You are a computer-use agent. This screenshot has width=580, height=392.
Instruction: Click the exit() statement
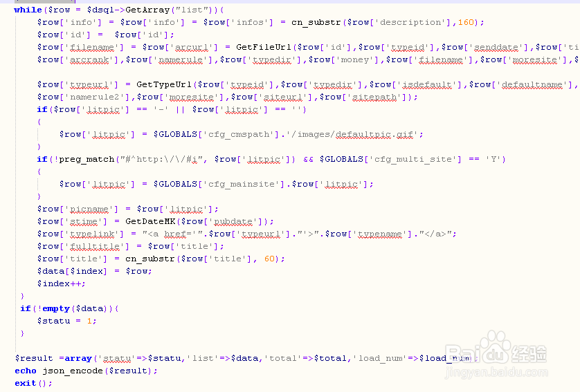coord(33,383)
